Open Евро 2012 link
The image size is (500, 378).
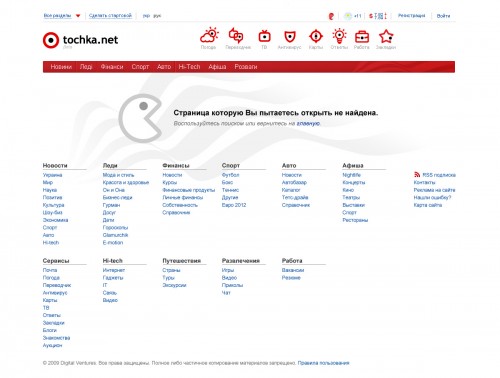pyautogui.click(x=234, y=205)
